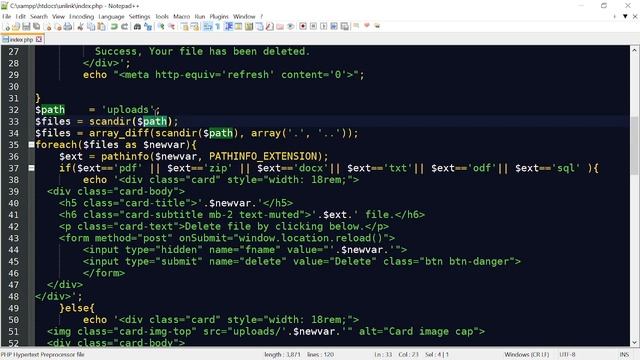Open the Plugins menu

click(x=219, y=16)
